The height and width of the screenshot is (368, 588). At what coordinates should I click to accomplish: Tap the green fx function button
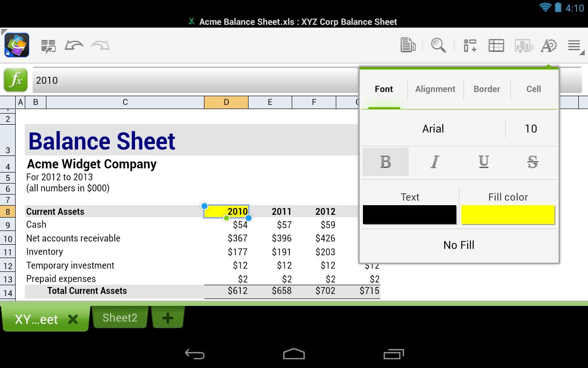tap(16, 80)
